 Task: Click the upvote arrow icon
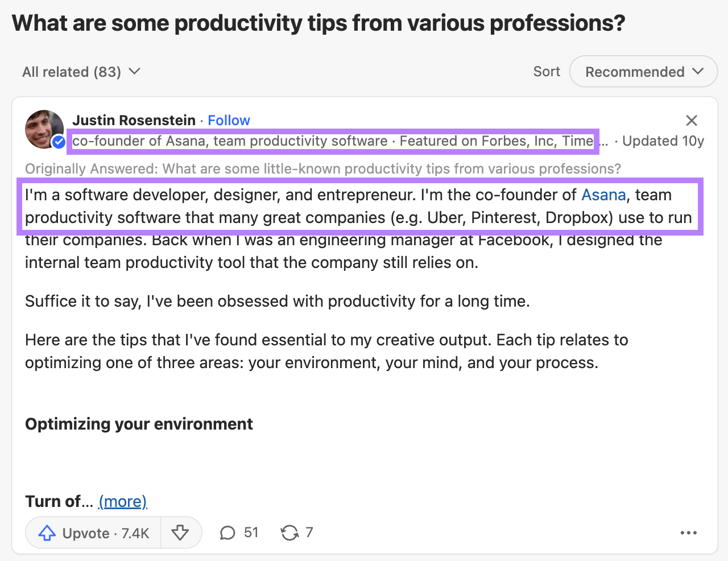(x=46, y=533)
